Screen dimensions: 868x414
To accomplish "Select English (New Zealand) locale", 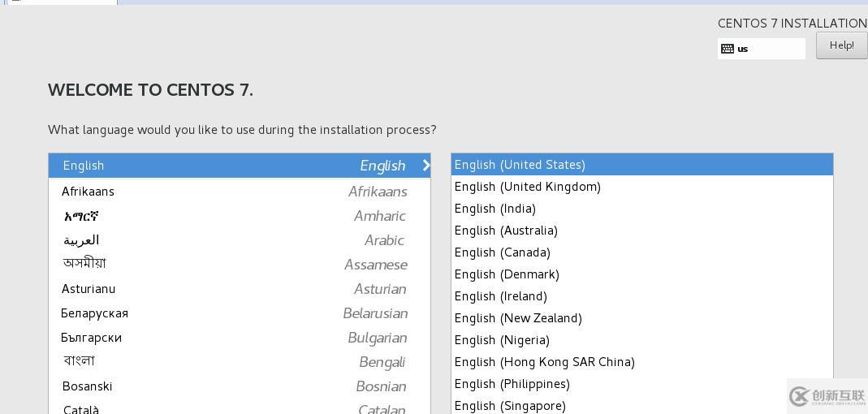I will 642,318.
